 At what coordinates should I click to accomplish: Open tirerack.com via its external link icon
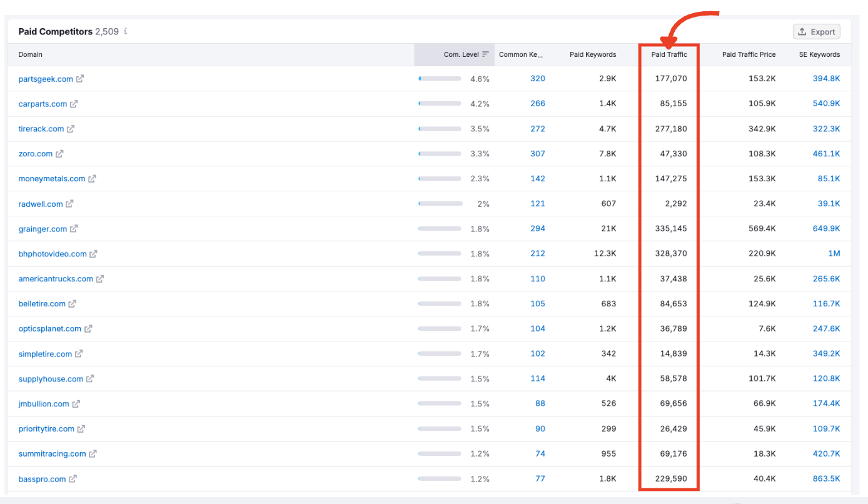coord(71,129)
